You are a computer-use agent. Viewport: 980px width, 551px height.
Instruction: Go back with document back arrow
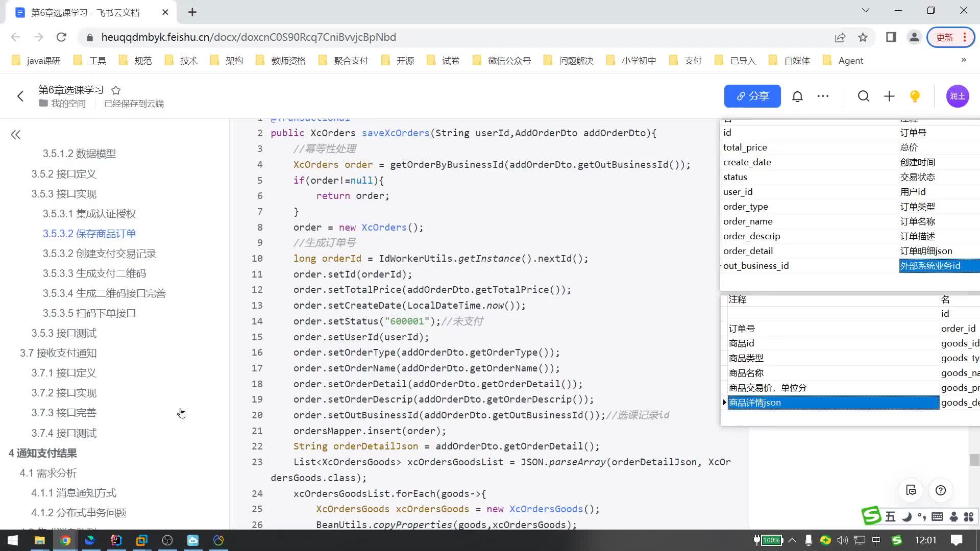(20, 96)
